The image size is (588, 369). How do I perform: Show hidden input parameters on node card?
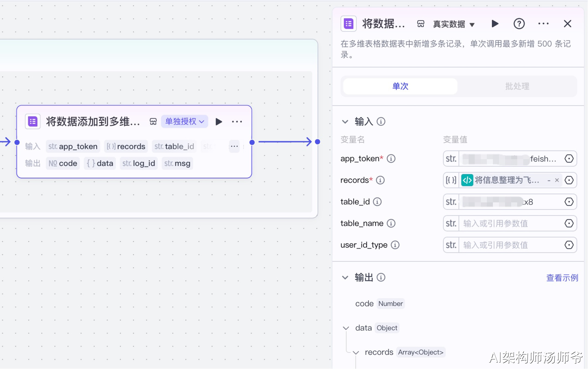[234, 147]
